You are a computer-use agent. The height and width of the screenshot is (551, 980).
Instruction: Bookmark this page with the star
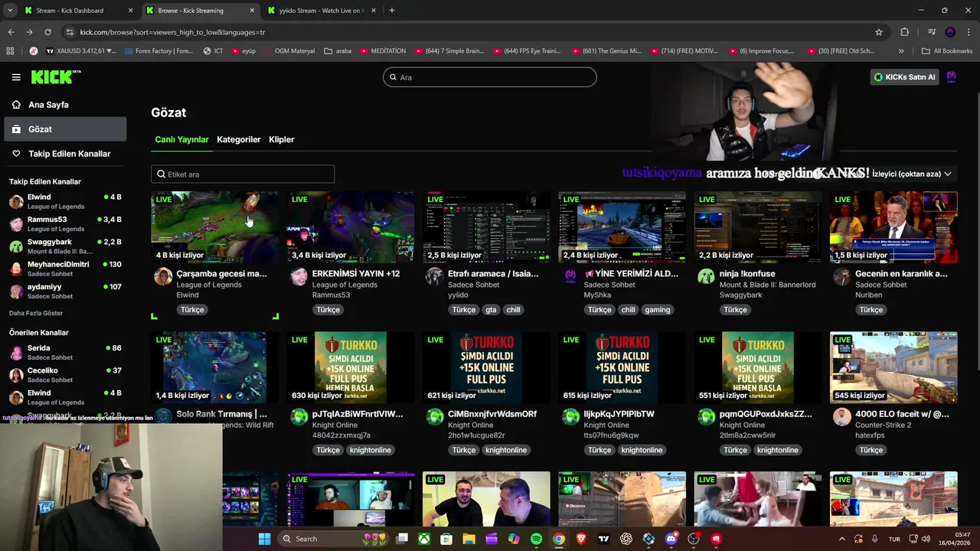pyautogui.click(x=879, y=32)
